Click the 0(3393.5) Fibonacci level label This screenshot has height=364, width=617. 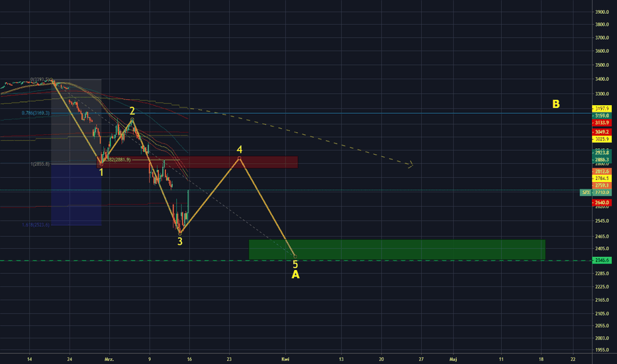coord(40,79)
